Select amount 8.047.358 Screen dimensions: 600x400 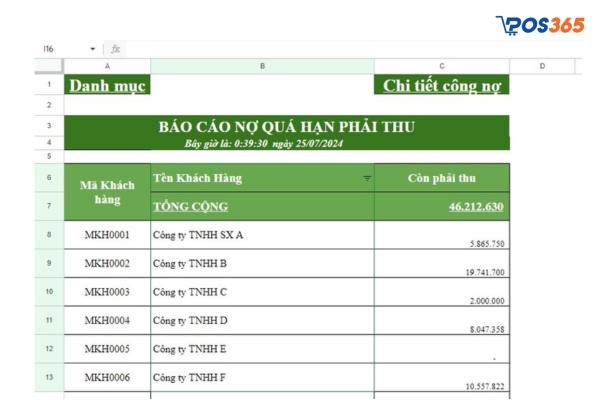442,320
